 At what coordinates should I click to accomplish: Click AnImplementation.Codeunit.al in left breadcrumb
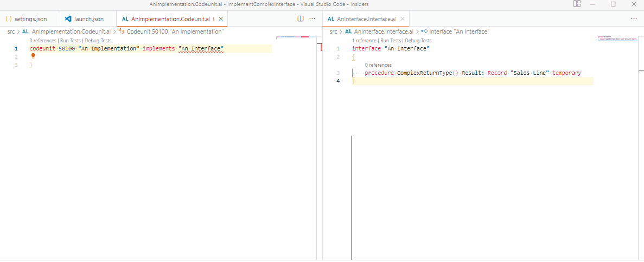tap(71, 31)
